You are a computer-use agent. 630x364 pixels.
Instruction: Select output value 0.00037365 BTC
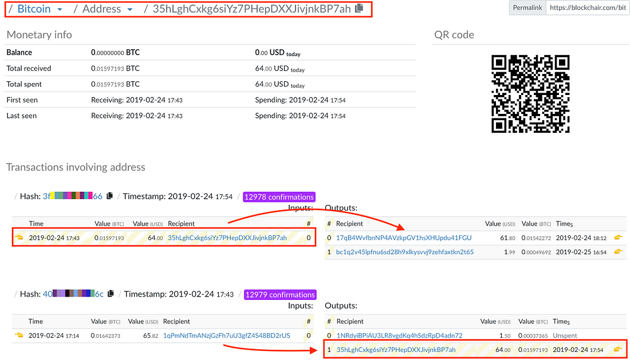(x=533, y=335)
